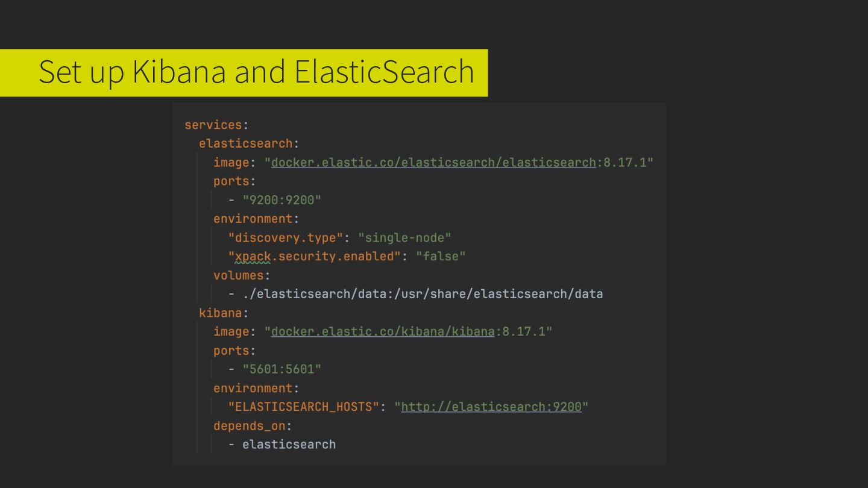Click the 'kibana' service key
Viewport: 868px width, 488px height.
click(221, 313)
